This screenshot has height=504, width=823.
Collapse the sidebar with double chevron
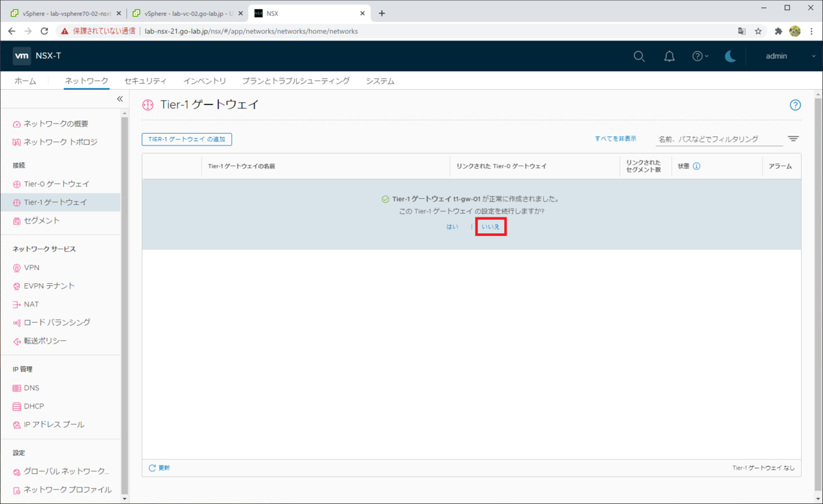[119, 99]
